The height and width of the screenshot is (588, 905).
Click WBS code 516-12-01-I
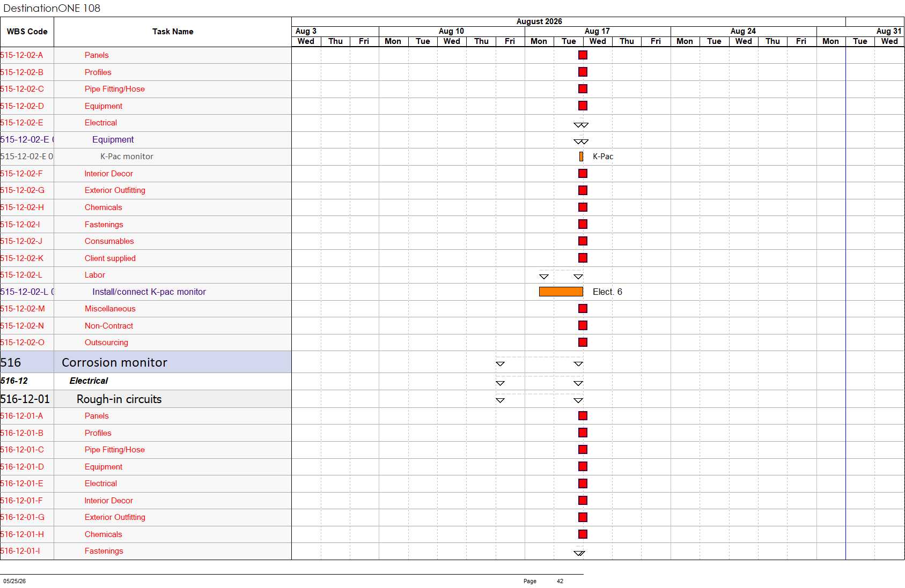[x=20, y=551]
